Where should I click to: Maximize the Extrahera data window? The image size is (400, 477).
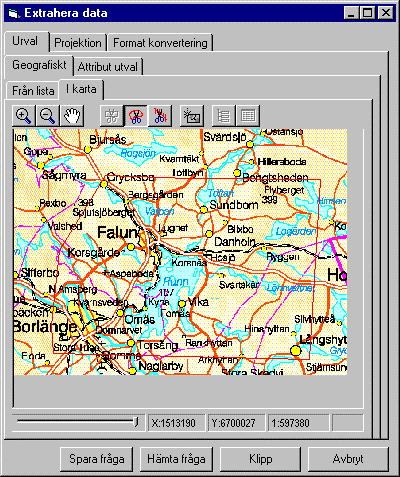tap(367, 13)
